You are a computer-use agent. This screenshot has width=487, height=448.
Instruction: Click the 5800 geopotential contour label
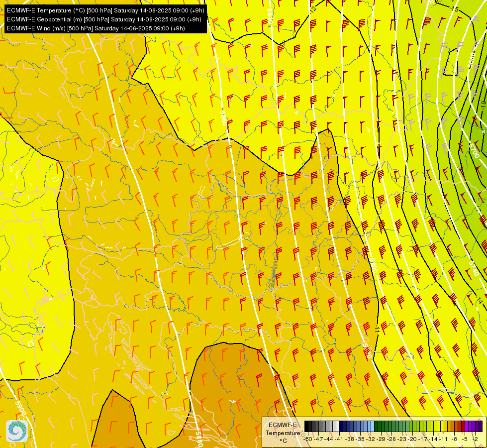[374, 265]
